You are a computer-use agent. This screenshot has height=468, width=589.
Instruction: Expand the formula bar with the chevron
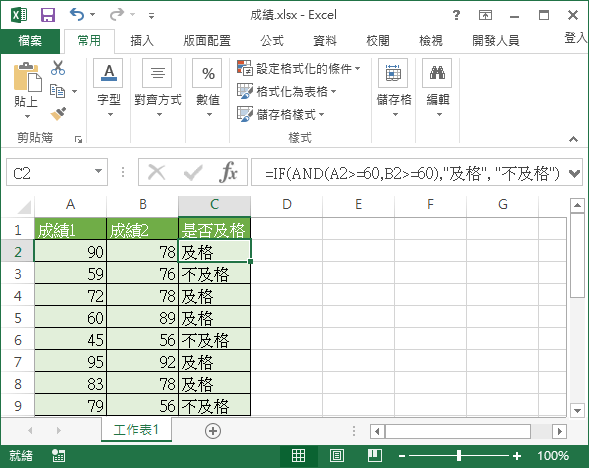tap(574, 173)
